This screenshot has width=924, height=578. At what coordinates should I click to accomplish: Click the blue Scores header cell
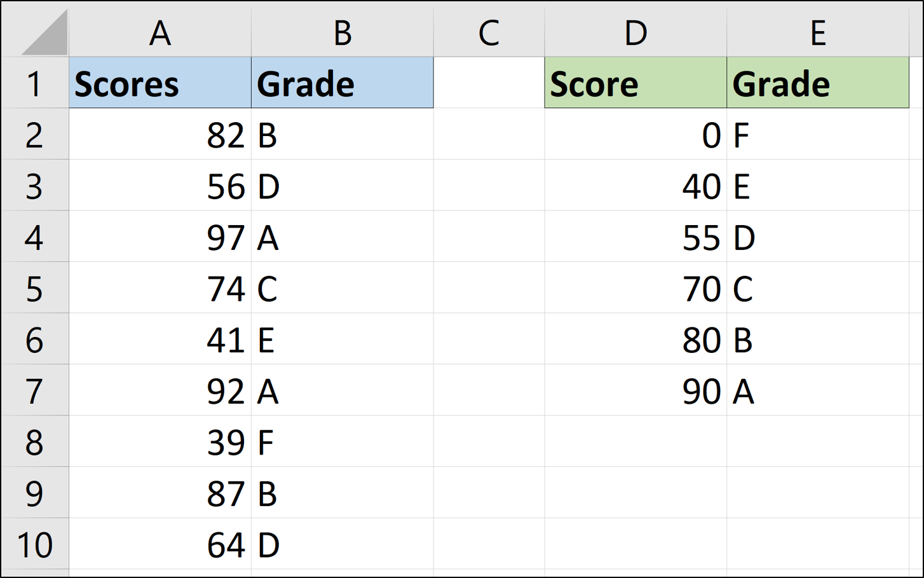coord(160,84)
